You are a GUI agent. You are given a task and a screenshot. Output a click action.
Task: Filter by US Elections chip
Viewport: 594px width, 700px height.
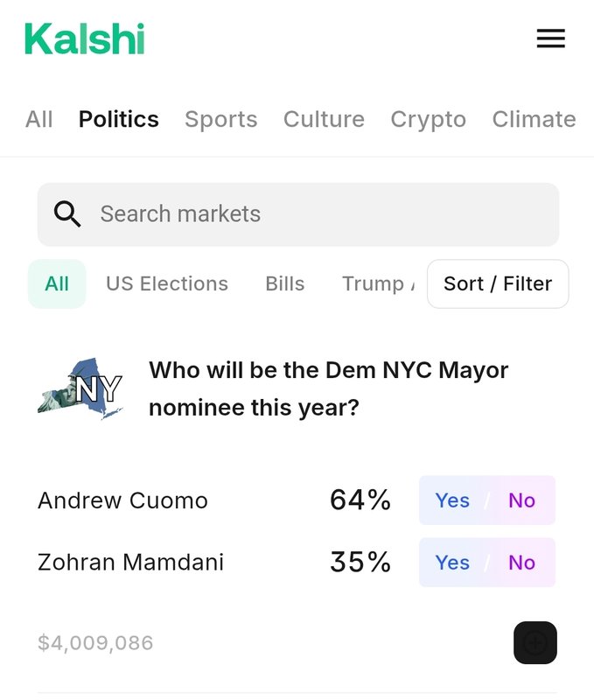(x=167, y=283)
